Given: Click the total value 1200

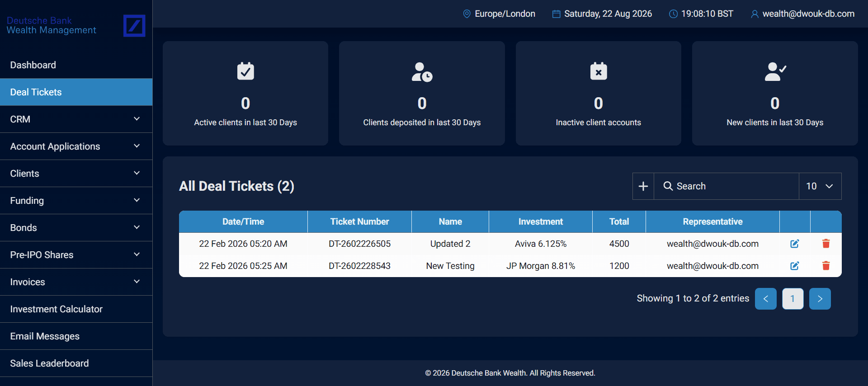Looking at the screenshot, I should point(619,266).
